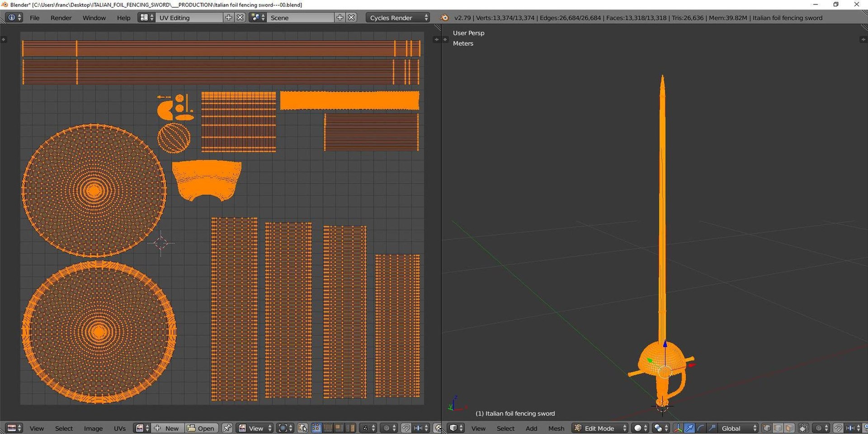Toggle snapping in the 3D viewport
868x434 pixels.
coord(838,428)
